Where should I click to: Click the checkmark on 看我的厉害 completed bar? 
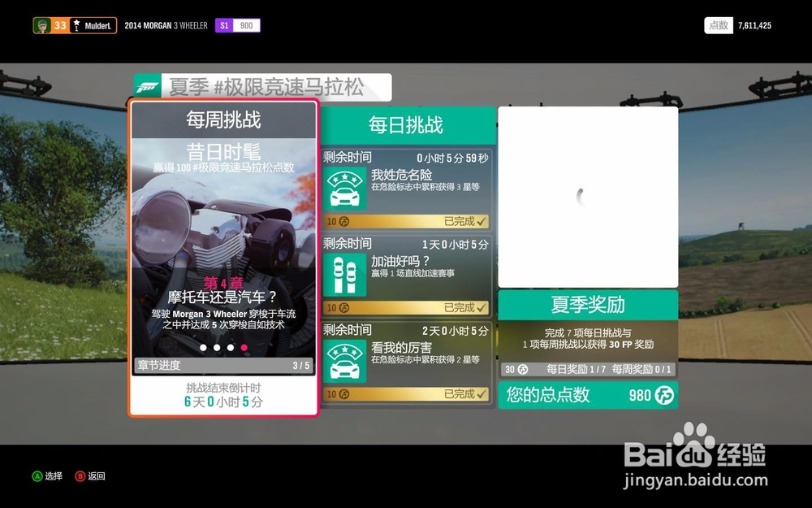pos(482,394)
